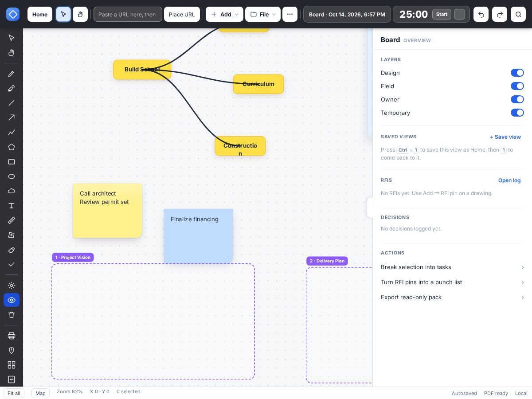
Task: Open the board title and date dropdown
Action: [347, 14]
